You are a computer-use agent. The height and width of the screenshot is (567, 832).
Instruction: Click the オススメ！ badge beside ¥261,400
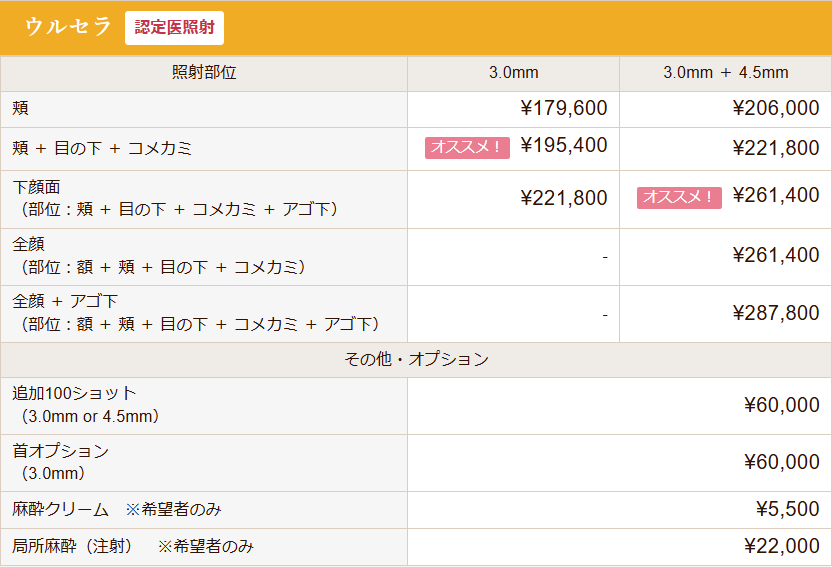coord(679,197)
